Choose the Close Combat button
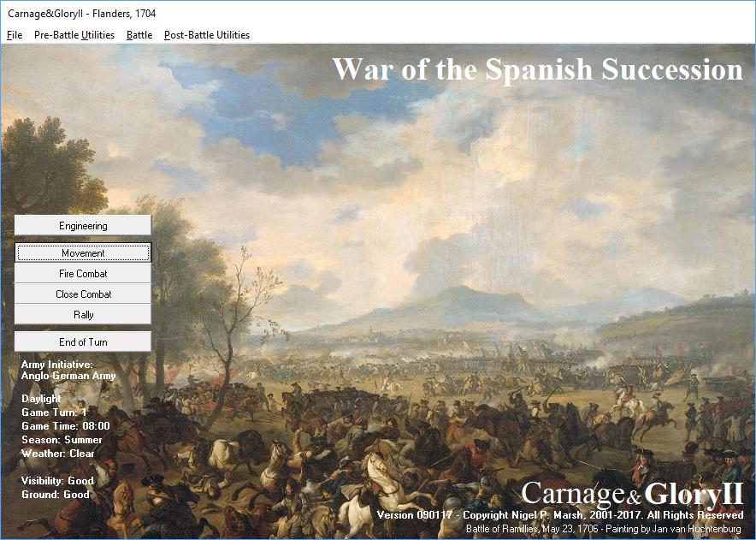The width and height of the screenshot is (756, 540). point(83,294)
